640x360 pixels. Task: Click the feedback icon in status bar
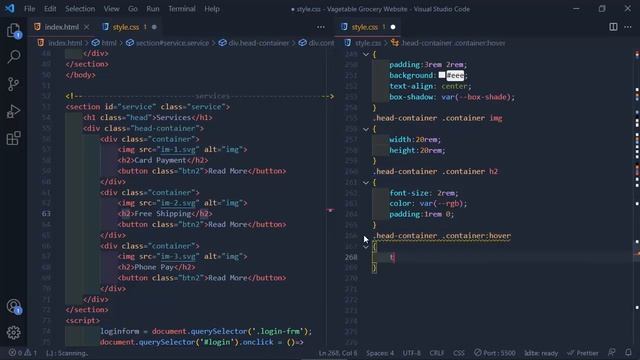(611, 353)
